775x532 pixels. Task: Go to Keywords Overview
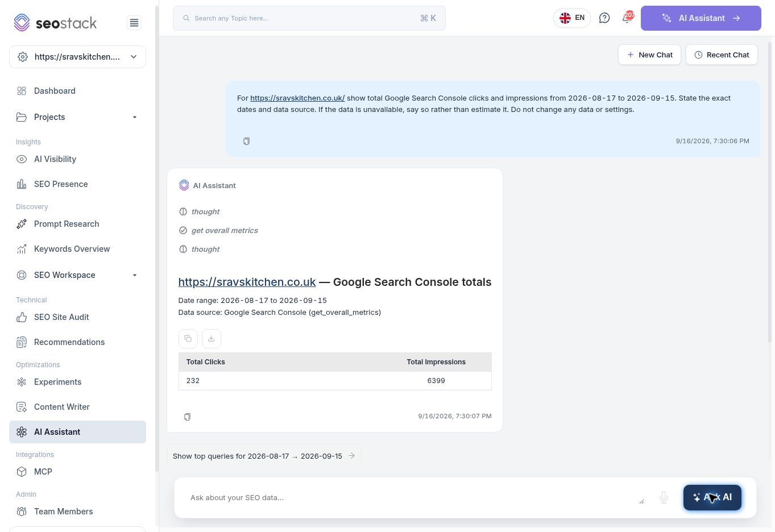77,249
